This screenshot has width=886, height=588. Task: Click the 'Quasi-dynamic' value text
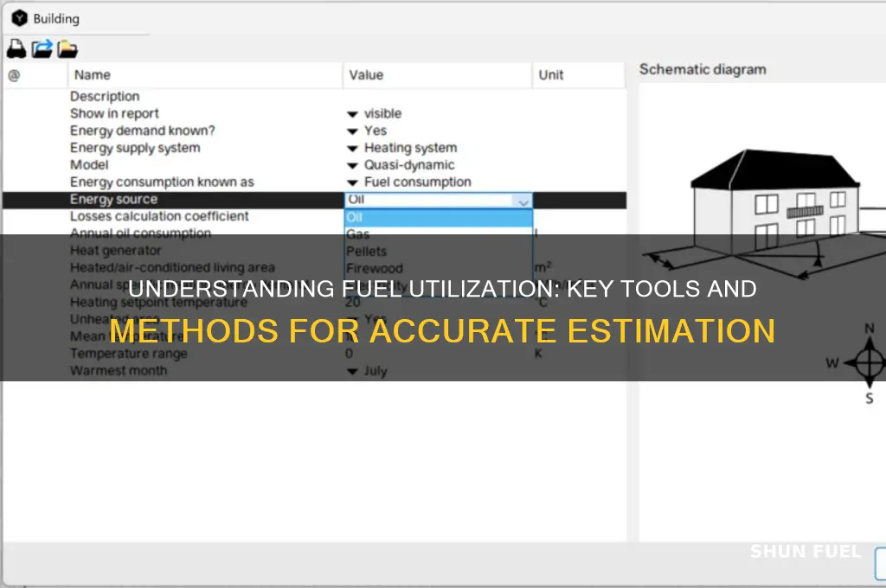click(x=409, y=165)
